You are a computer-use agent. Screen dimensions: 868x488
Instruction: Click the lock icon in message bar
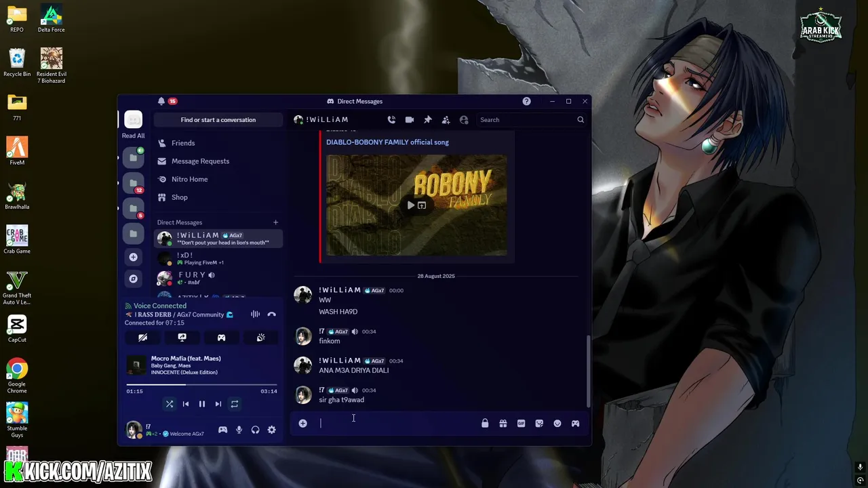pyautogui.click(x=485, y=424)
